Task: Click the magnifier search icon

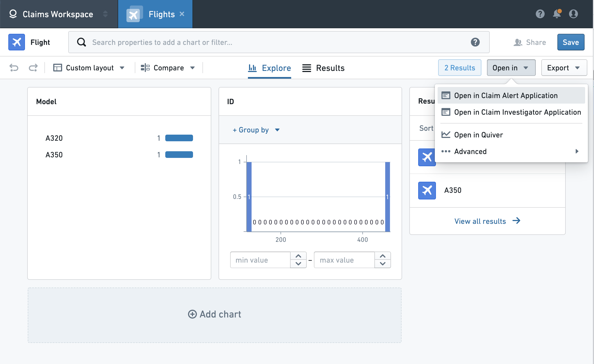Action: coord(81,42)
